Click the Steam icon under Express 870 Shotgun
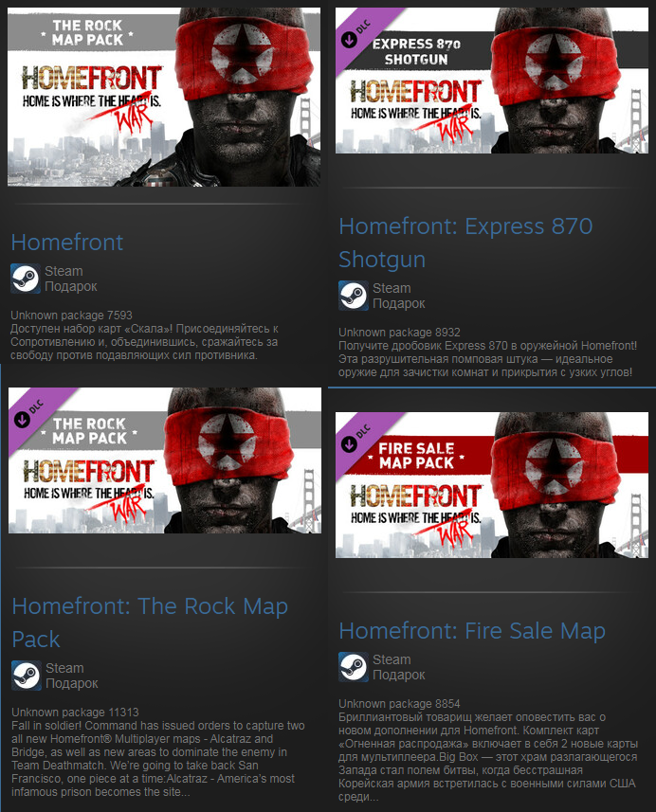 pos(354,296)
